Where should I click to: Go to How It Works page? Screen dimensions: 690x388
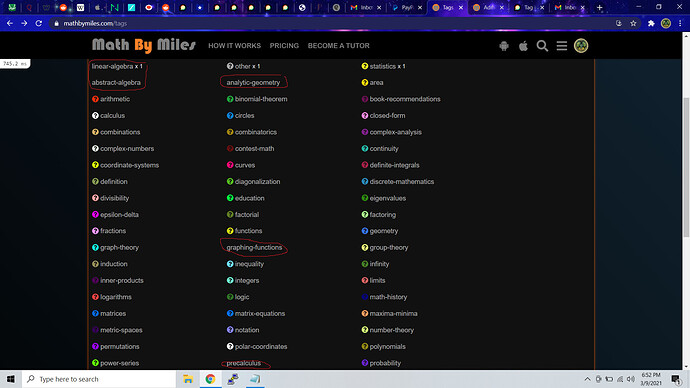[x=235, y=46]
